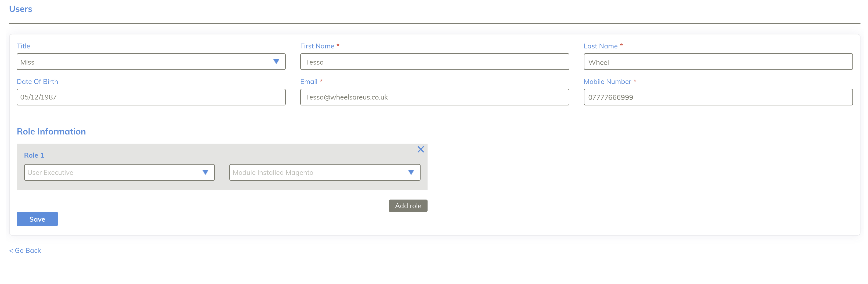The width and height of the screenshot is (868, 284).
Task: Click the Email address input field
Action: coord(434,97)
